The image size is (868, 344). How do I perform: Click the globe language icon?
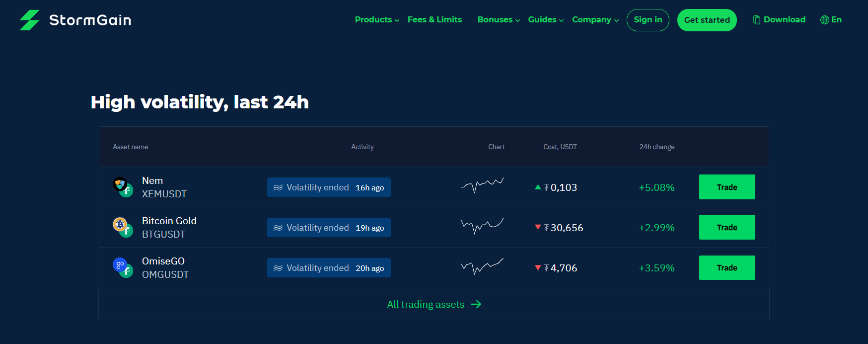825,20
